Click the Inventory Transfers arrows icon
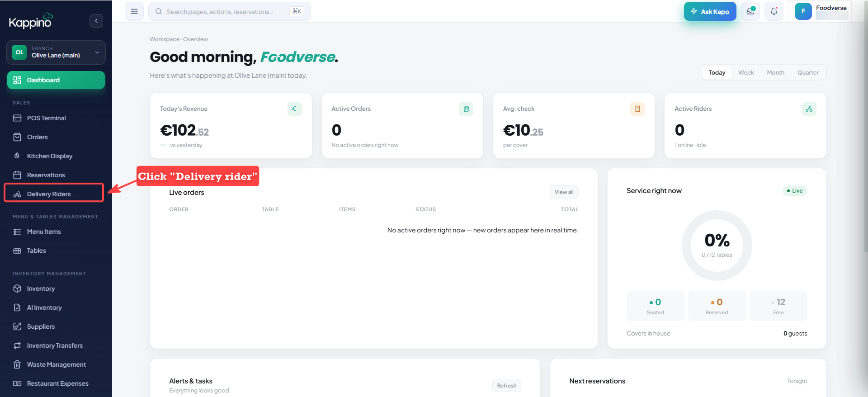The width and height of the screenshot is (868, 397). pyautogui.click(x=17, y=345)
